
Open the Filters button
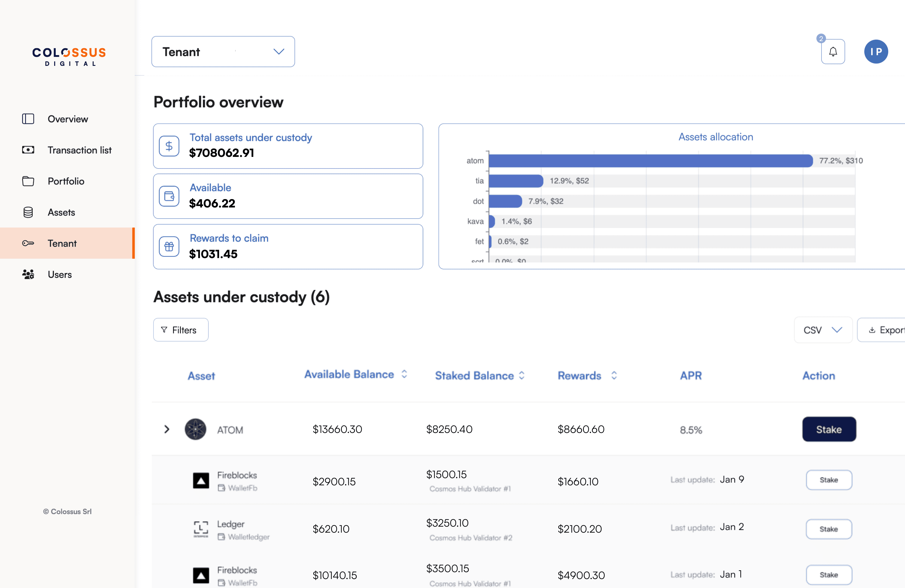pyautogui.click(x=181, y=330)
